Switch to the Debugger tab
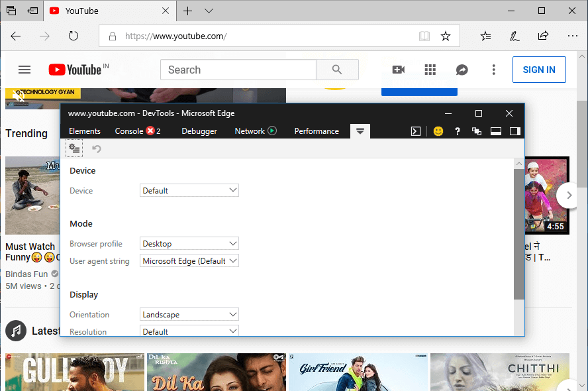This screenshot has width=588, height=391. [199, 131]
